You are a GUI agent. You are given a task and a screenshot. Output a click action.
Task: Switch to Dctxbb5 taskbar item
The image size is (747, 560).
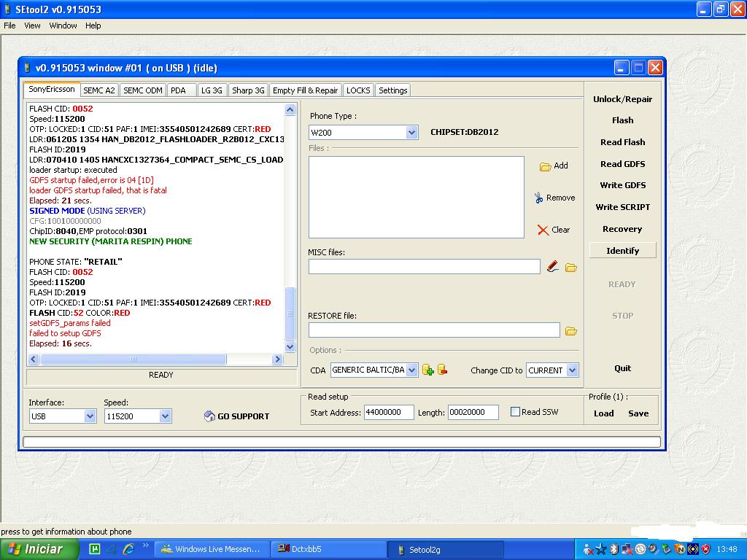(x=329, y=549)
